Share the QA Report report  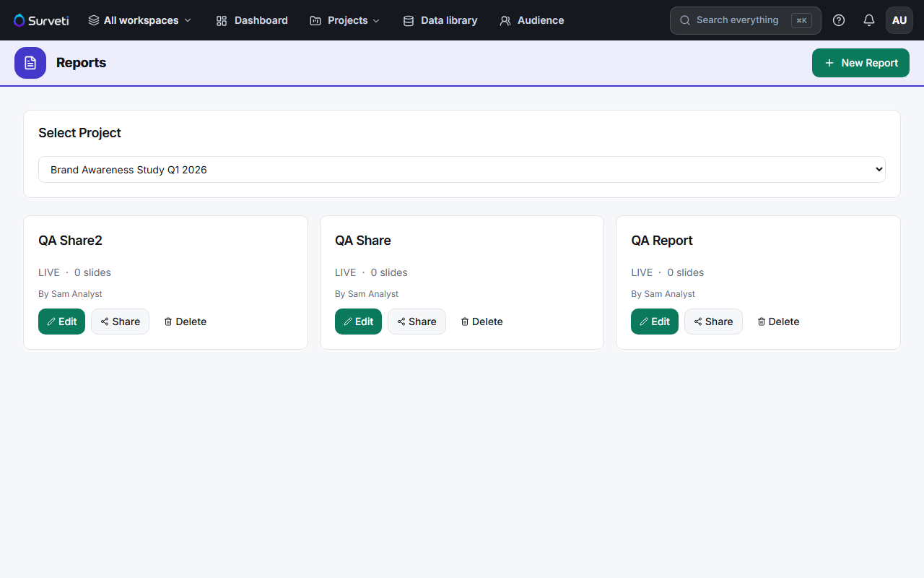click(x=713, y=322)
